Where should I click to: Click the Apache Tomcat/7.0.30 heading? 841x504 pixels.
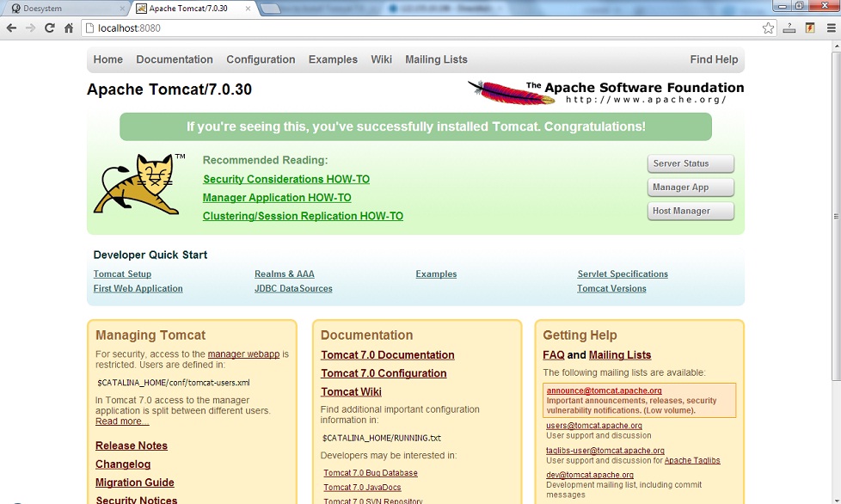pyautogui.click(x=169, y=89)
